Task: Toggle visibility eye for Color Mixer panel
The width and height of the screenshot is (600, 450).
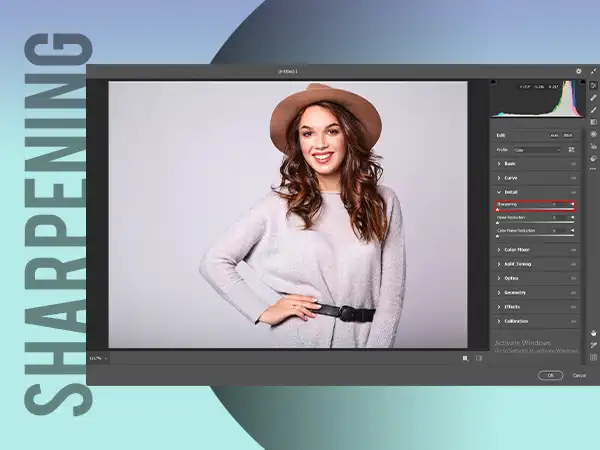Action: [574, 250]
